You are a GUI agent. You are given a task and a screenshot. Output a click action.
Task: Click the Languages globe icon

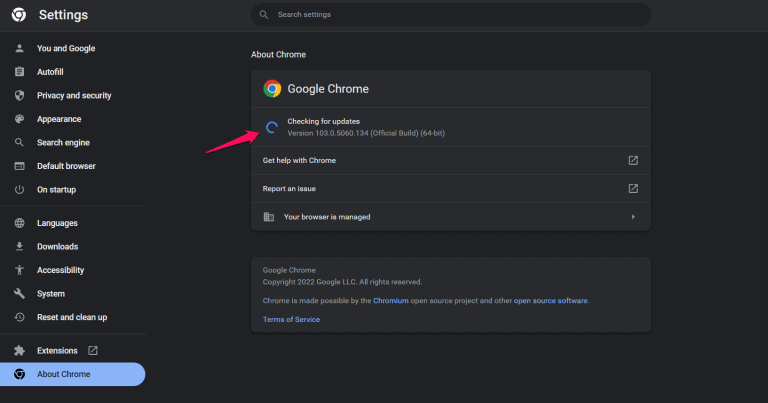pos(19,223)
